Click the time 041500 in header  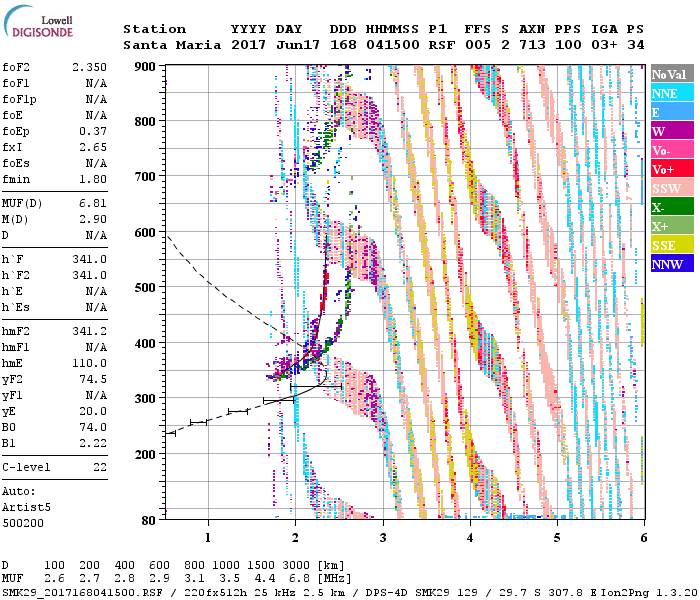(x=393, y=45)
